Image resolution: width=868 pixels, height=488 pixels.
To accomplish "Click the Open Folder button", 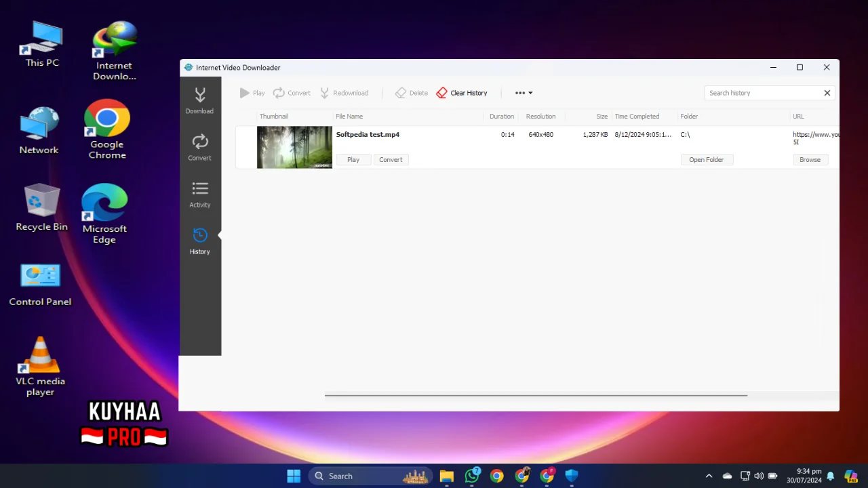I will click(x=707, y=160).
